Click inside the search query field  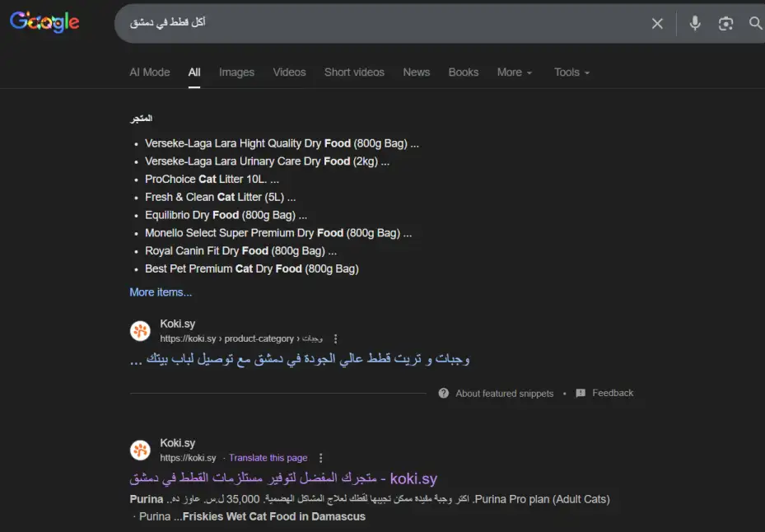[x=380, y=23]
